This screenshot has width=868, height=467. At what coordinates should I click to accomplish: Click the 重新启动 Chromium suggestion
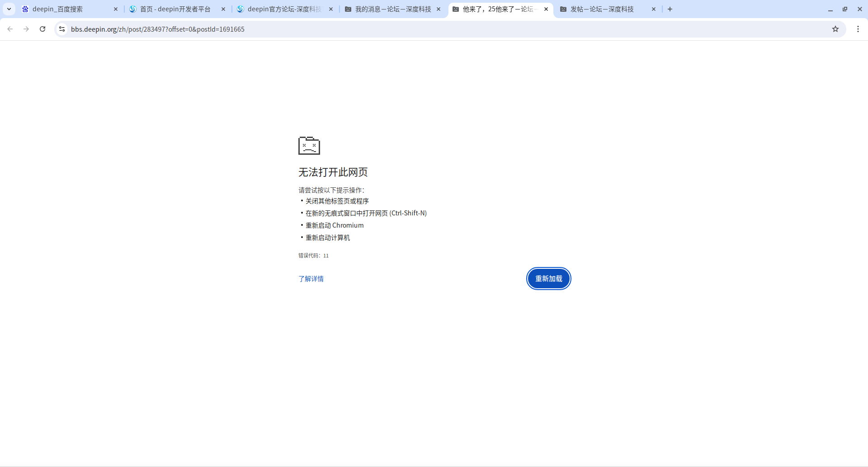[x=335, y=225]
